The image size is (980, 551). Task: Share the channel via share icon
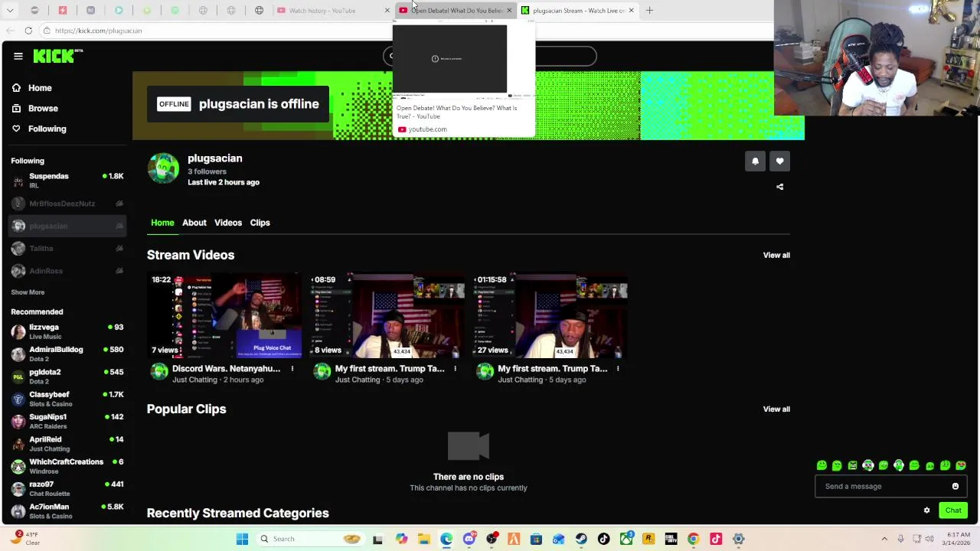coord(779,187)
